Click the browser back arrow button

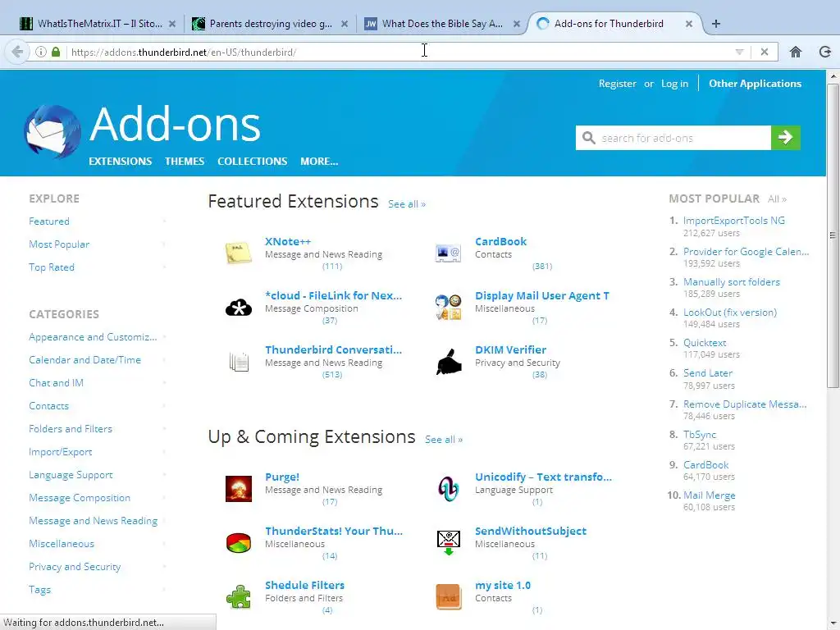[16, 52]
